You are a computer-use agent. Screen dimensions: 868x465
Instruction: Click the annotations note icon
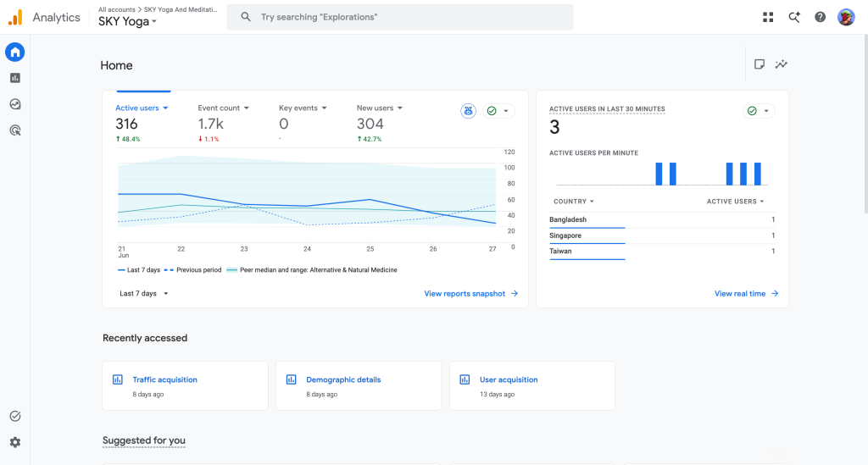(759, 64)
